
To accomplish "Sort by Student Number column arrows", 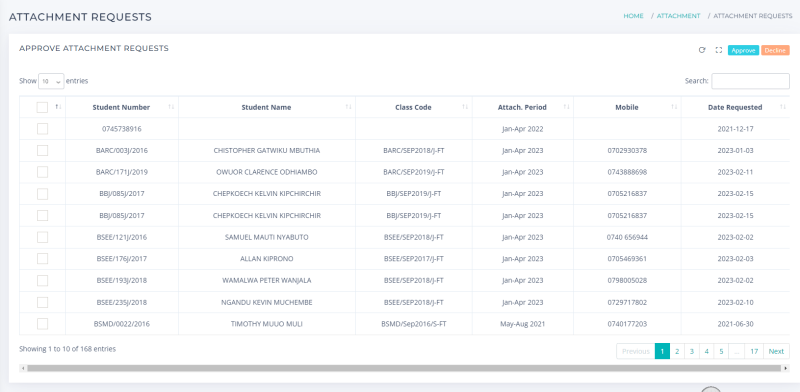I will pyautogui.click(x=171, y=107).
